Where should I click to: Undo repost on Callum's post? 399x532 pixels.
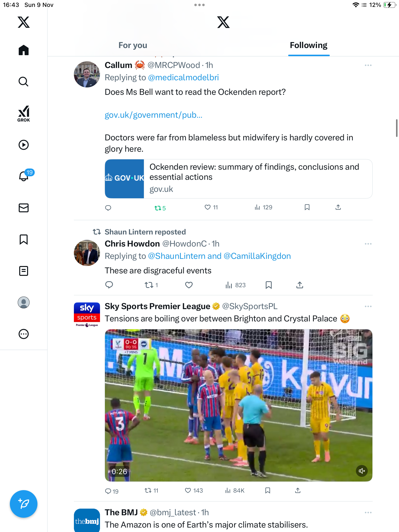tap(160, 208)
